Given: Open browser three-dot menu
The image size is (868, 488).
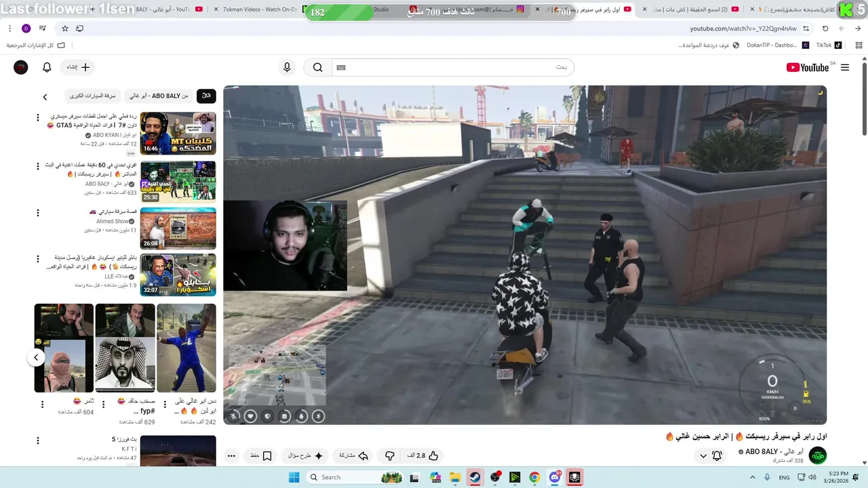Looking at the screenshot, I should [10, 28].
